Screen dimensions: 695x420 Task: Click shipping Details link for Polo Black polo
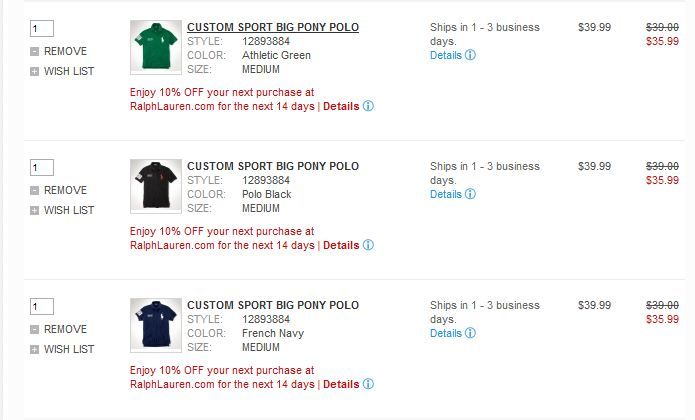[446, 195]
